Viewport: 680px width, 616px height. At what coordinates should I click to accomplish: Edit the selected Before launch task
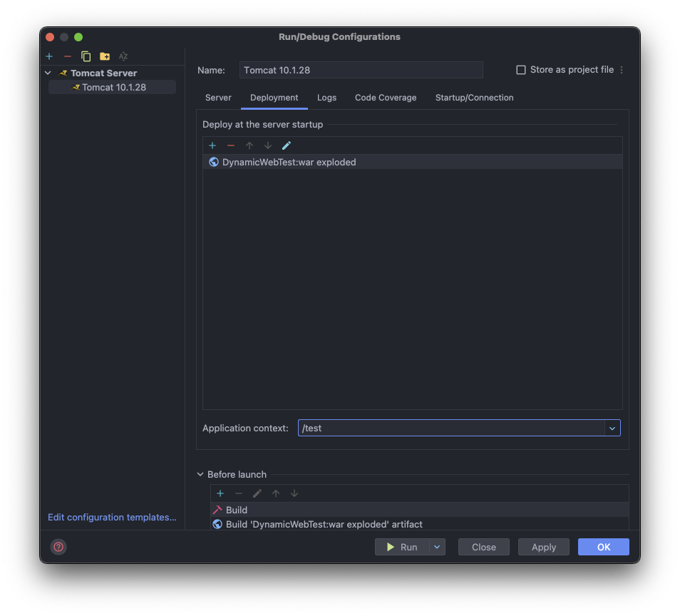click(257, 493)
